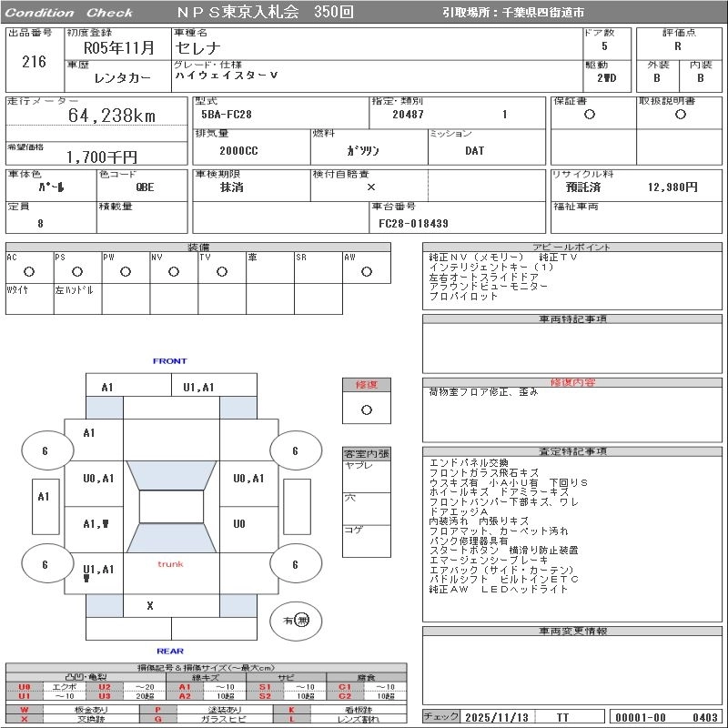Image resolution: width=728 pixels, height=728 pixels.
Task: Click the AW equipment circle mark
Action: (x=366, y=272)
